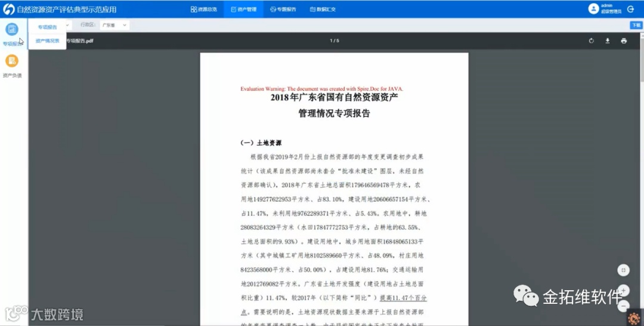Click the PDF zoom out button
The width and height of the screenshot is (644, 326).
624,306
